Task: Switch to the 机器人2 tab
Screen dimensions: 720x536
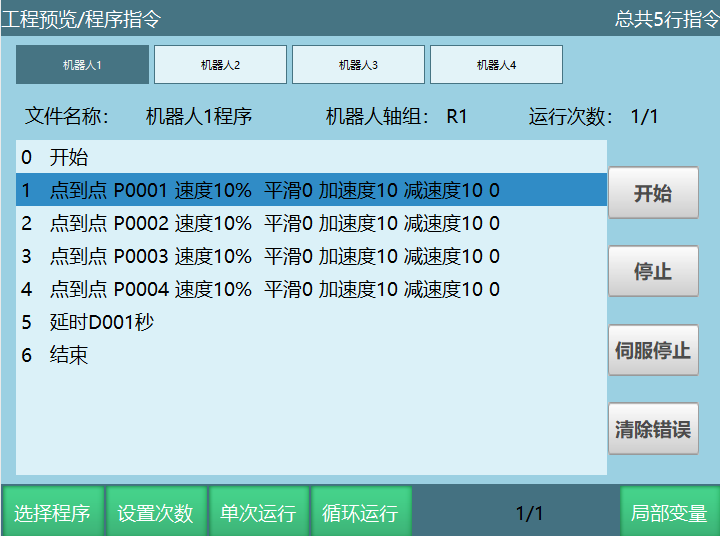Action: point(220,65)
